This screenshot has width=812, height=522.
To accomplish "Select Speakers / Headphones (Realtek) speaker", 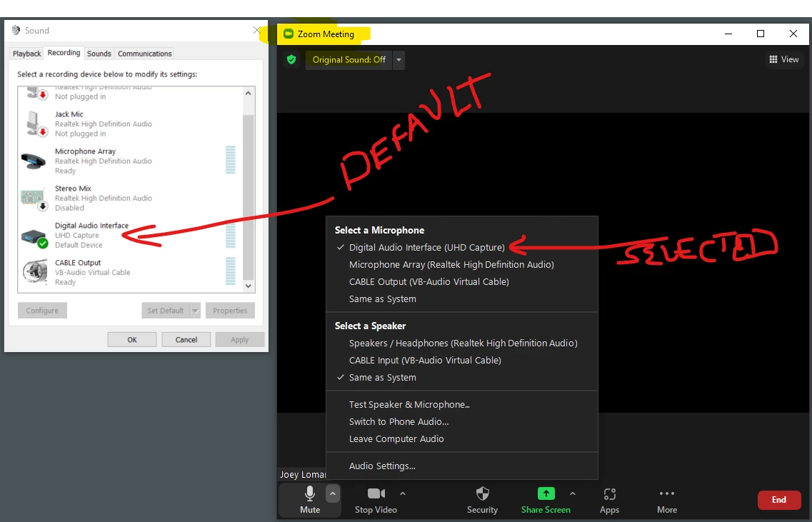I will point(461,343).
